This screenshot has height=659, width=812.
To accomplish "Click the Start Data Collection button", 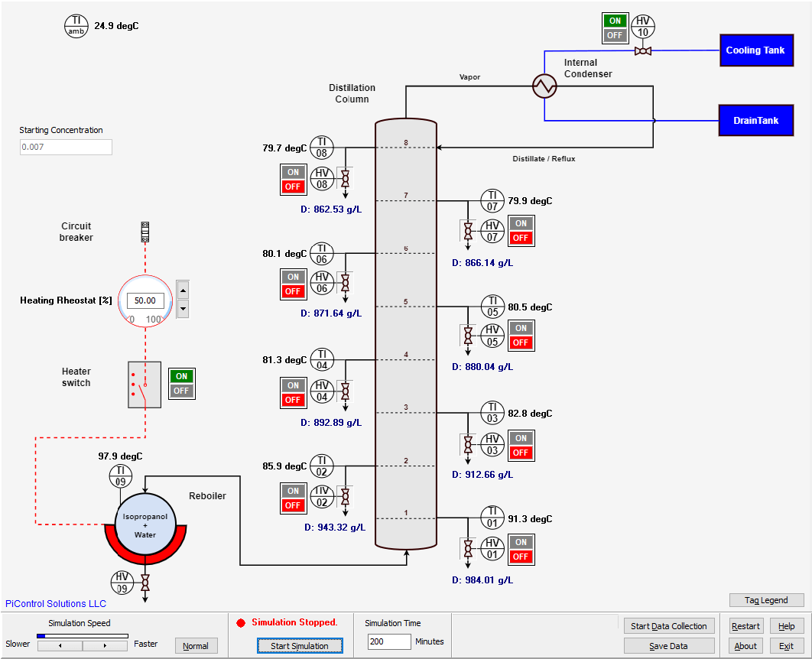I will tap(669, 626).
